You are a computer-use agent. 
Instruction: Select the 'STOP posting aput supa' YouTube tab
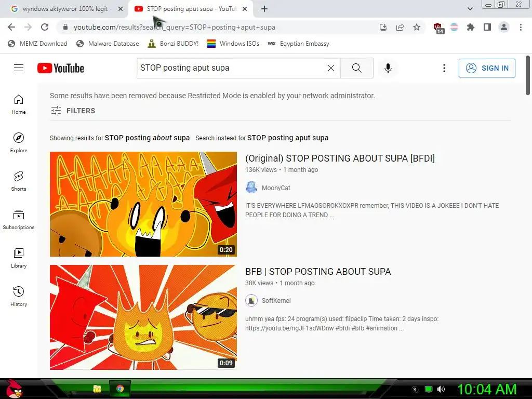pyautogui.click(x=191, y=9)
